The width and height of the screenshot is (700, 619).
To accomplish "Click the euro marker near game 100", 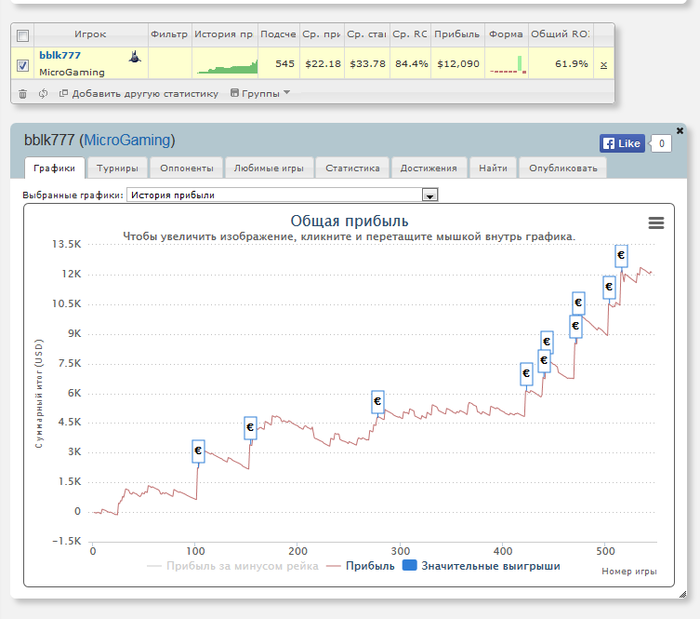I will point(198,451).
